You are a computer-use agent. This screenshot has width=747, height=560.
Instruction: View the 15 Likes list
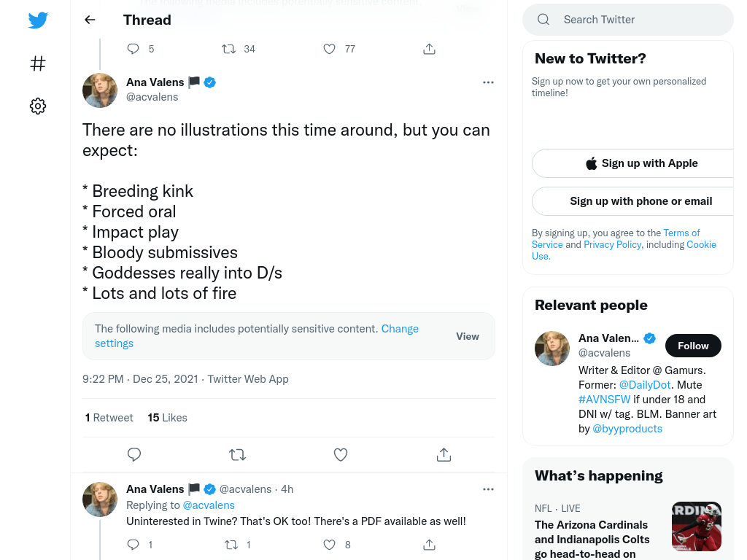[x=167, y=418]
